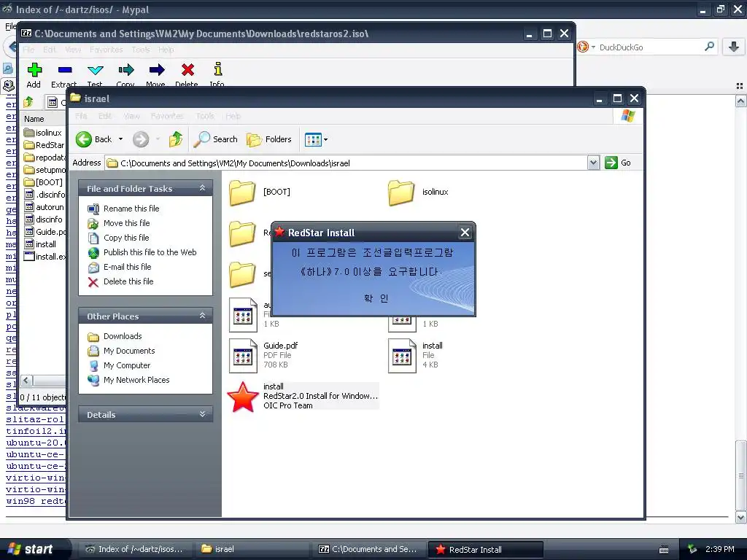Viewport: 747px width, 560px height.
Task: Select the red star install executable
Action: tap(243, 397)
